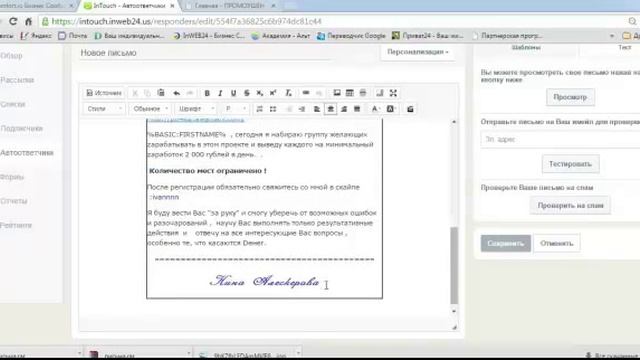Align the text to the right
The height and width of the screenshot is (360, 640).
(x=344, y=109)
